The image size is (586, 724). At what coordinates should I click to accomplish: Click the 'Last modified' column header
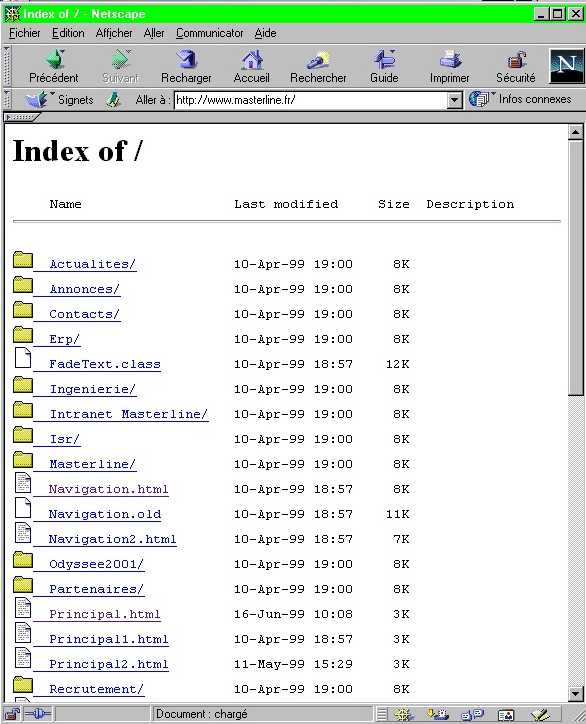[286, 204]
